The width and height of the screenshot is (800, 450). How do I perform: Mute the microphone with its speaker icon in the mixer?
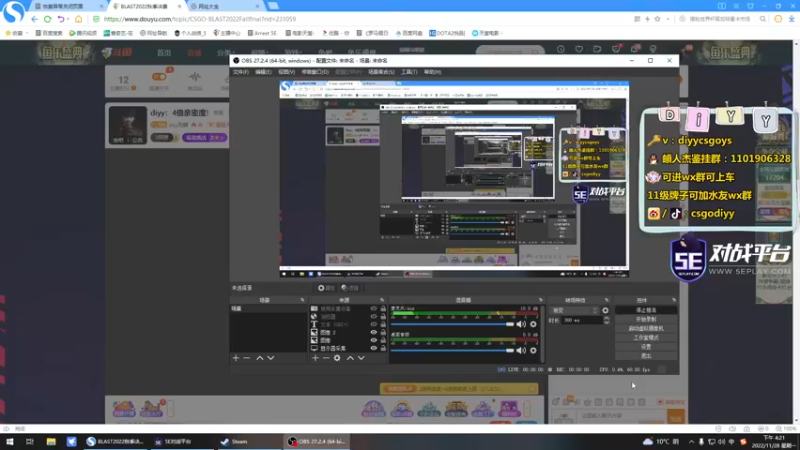521,324
